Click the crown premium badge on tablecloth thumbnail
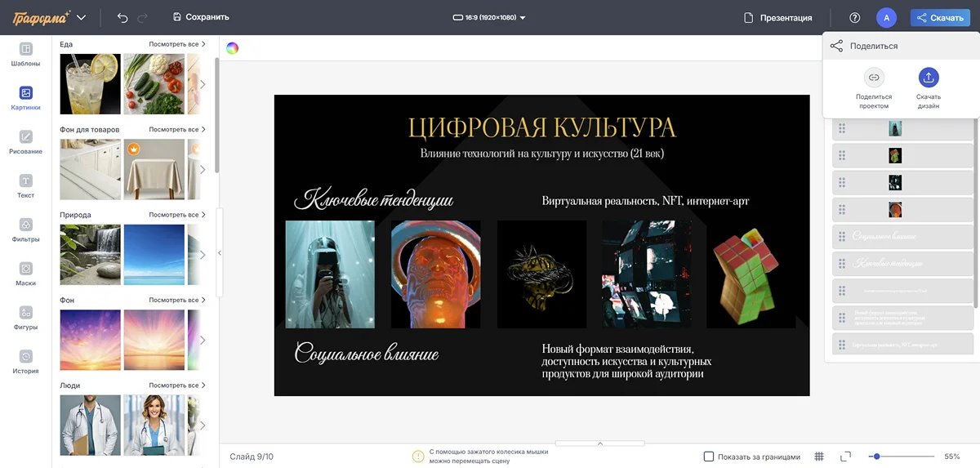980x468 pixels. pyautogui.click(x=134, y=149)
